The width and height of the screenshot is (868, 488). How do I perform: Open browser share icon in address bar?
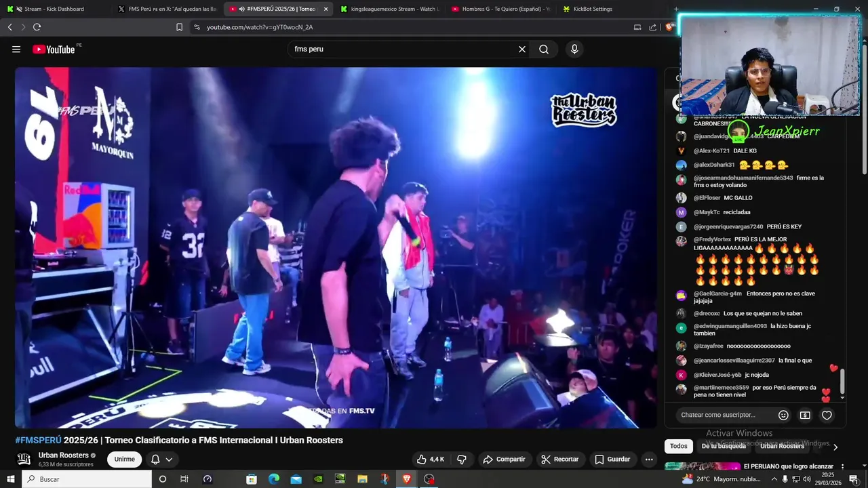tap(652, 27)
